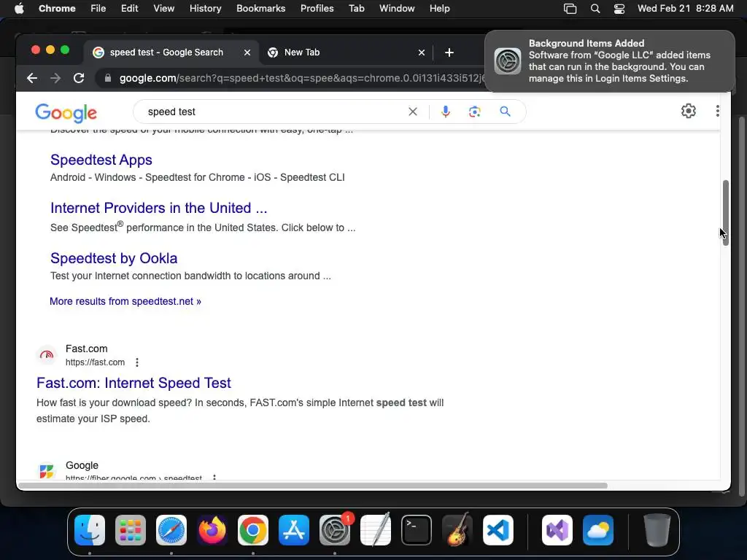Submit search with magnifier icon
Screen dimensions: 747x560
pyautogui.click(x=505, y=112)
